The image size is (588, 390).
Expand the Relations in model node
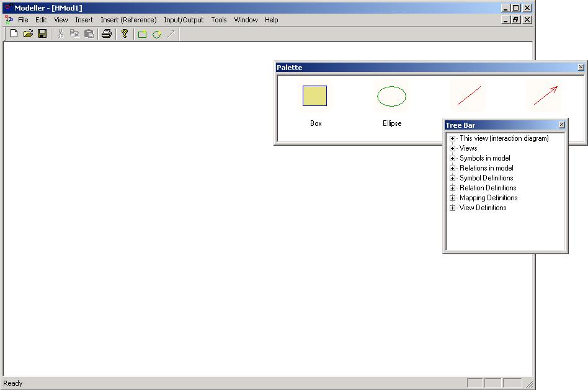coord(452,169)
